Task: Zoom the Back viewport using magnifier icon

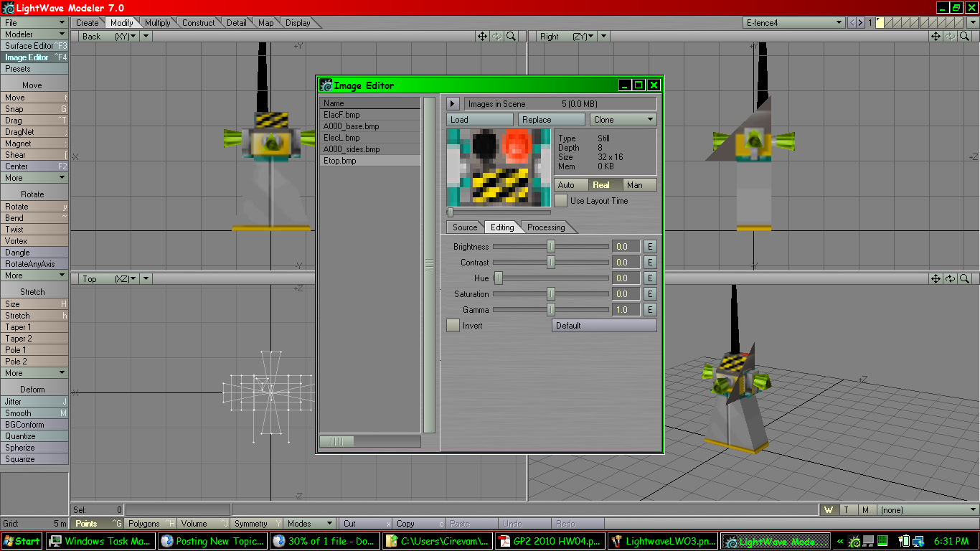Action: [x=511, y=36]
